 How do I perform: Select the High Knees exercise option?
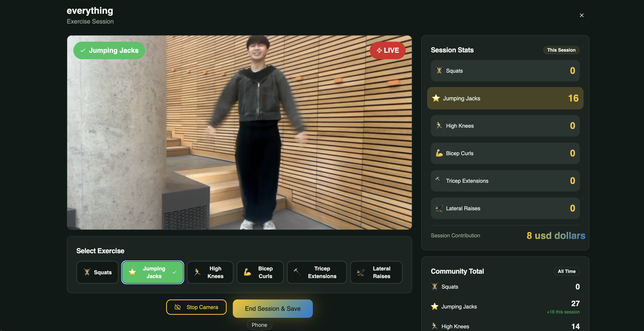coord(210,272)
